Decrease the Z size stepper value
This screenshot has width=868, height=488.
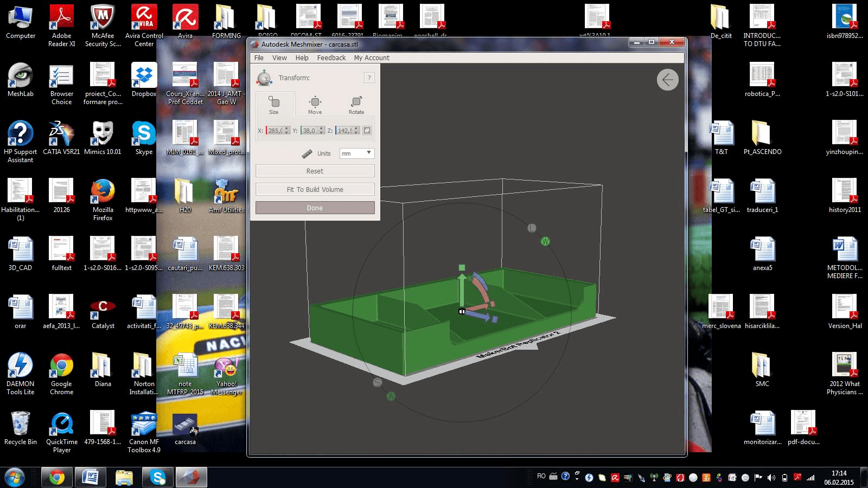tap(356, 133)
